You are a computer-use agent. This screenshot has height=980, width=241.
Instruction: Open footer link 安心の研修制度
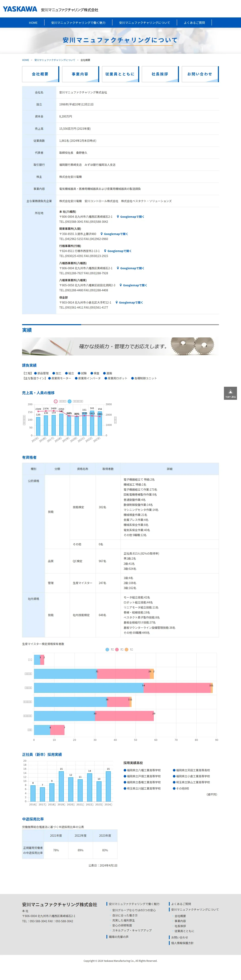click(122, 925)
